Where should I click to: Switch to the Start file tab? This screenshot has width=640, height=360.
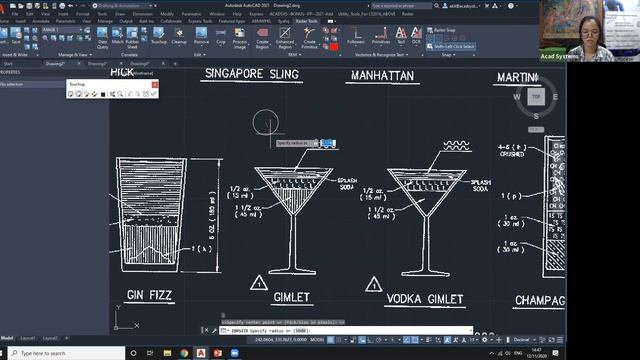point(8,64)
